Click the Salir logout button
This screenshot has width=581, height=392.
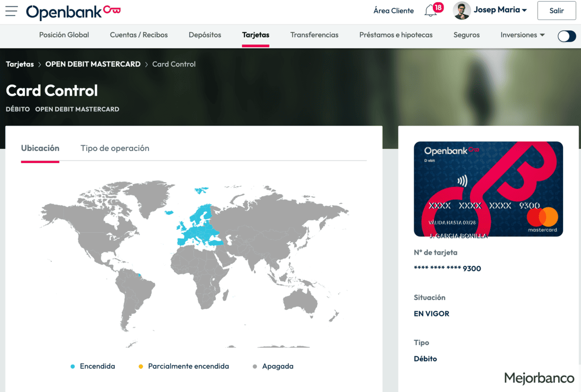point(556,11)
